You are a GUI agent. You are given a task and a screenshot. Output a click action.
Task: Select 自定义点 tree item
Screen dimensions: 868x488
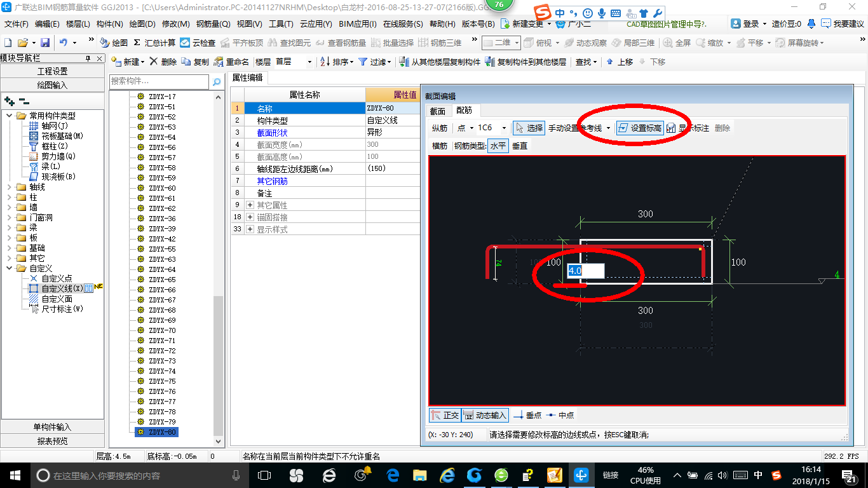click(57, 278)
